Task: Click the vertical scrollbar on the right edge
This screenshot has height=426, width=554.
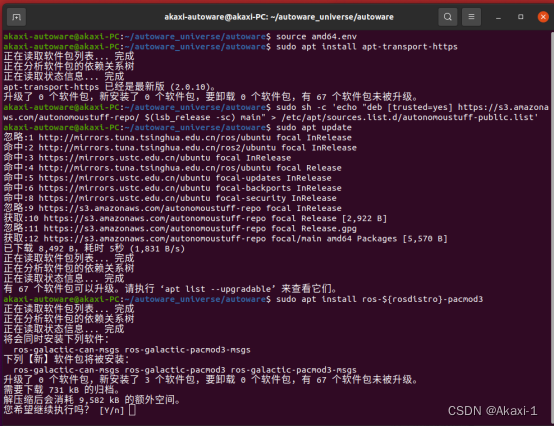Action: 552,226
